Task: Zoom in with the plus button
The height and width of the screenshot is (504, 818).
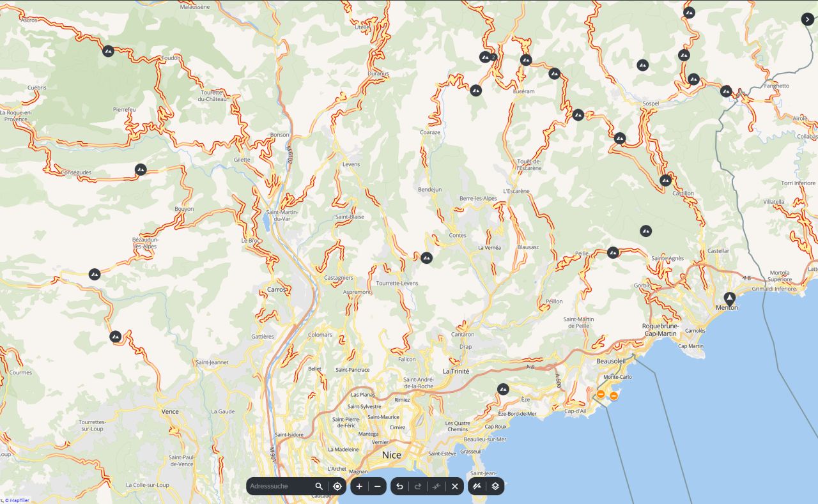Action: pos(359,486)
